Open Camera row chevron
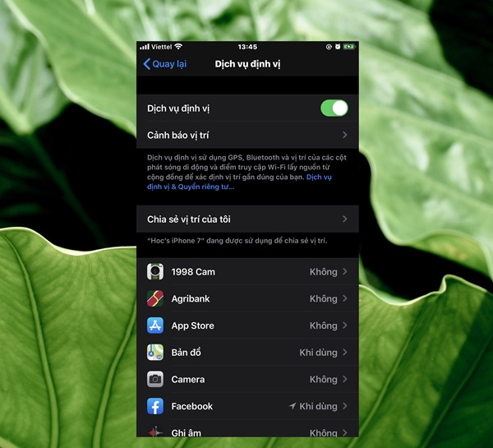 pos(345,379)
